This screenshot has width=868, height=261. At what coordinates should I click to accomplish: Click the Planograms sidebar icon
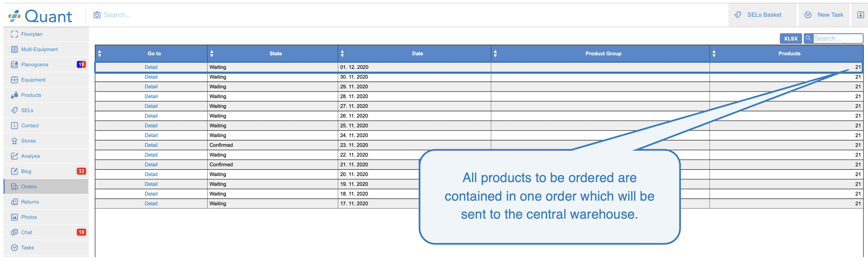(x=14, y=65)
